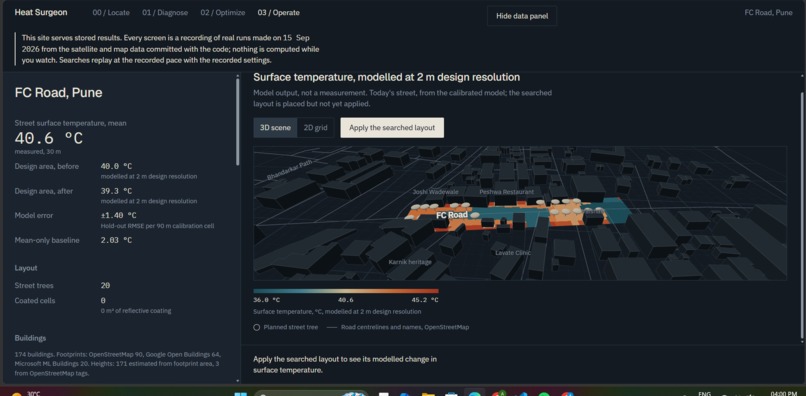This screenshot has height=396, width=806.
Task: Click the temperature color scale bar
Action: [346, 291]
